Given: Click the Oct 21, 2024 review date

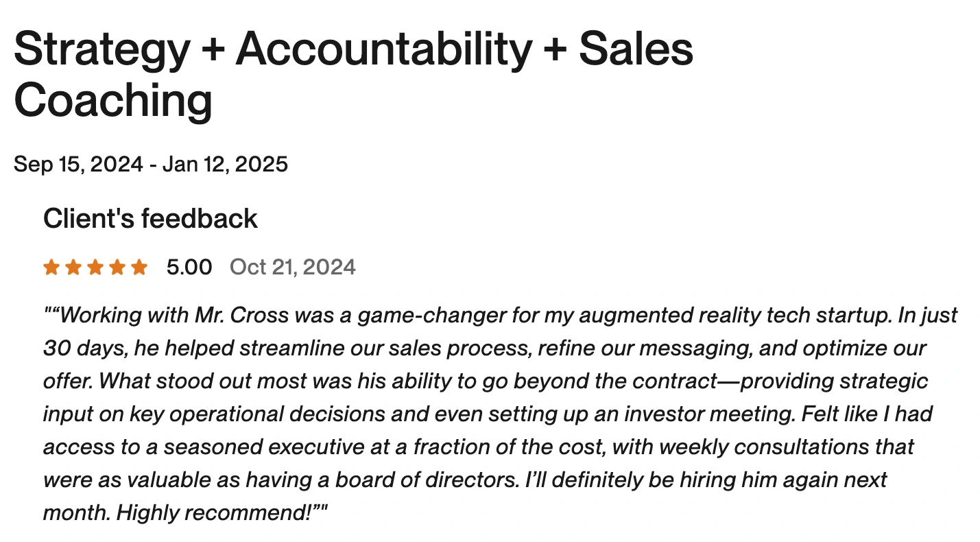Looking at the screenshot, I should 293,267.
